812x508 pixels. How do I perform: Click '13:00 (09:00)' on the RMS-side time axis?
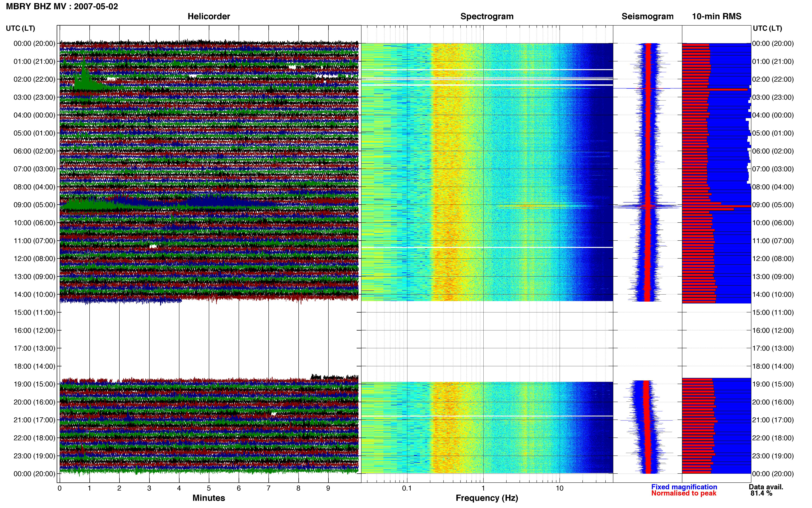(x=773, y=277)
